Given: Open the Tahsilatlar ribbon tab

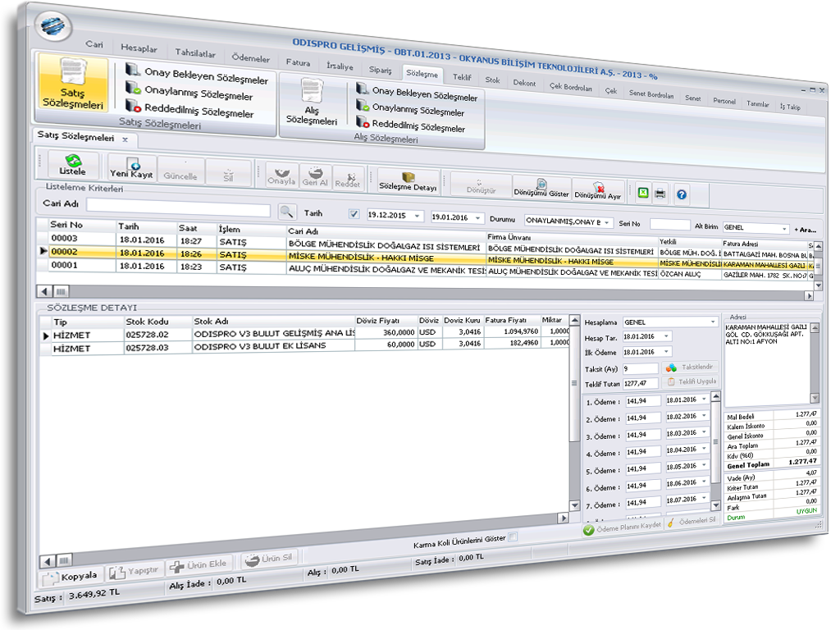Looking at the screenshot, I should [195, 53].
